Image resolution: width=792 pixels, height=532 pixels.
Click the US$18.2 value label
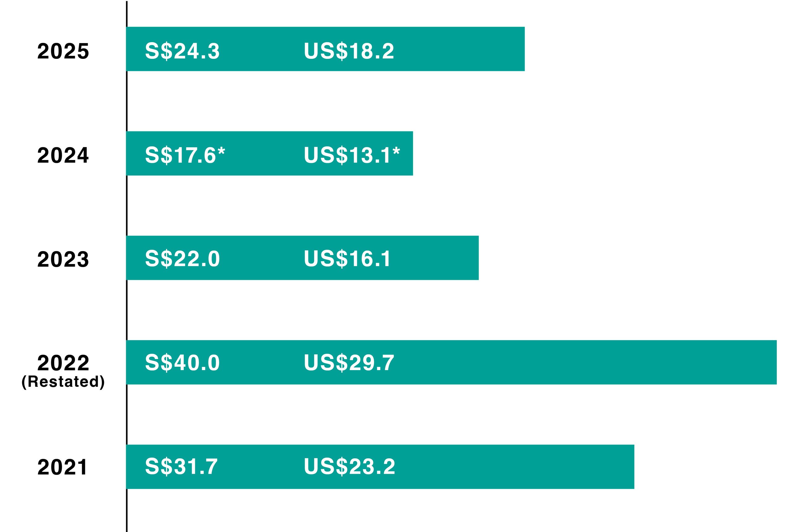[349, 51]
